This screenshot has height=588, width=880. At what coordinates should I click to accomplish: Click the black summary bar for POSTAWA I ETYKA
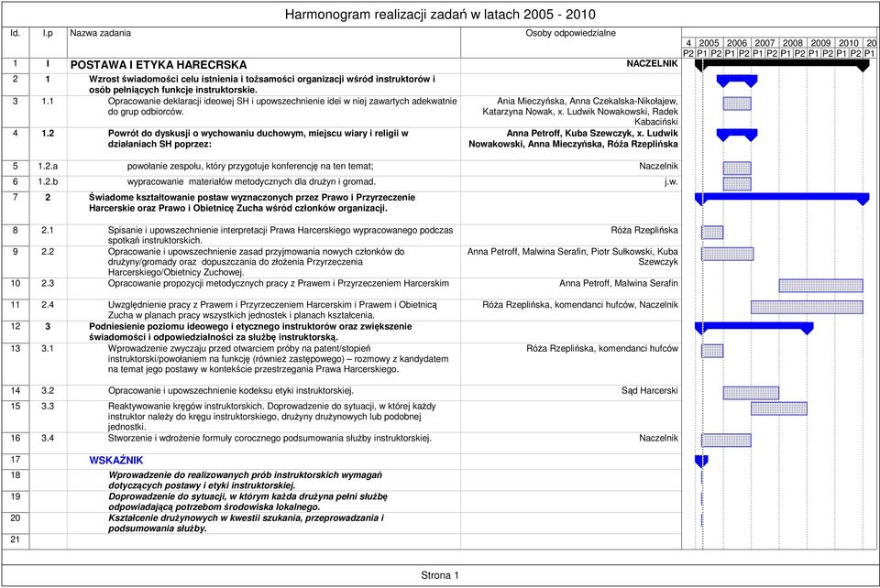(x=782, y=64)
